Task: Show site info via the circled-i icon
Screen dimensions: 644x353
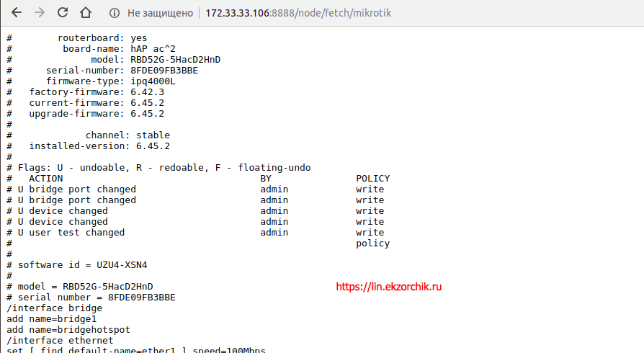Action: [114, 13]
